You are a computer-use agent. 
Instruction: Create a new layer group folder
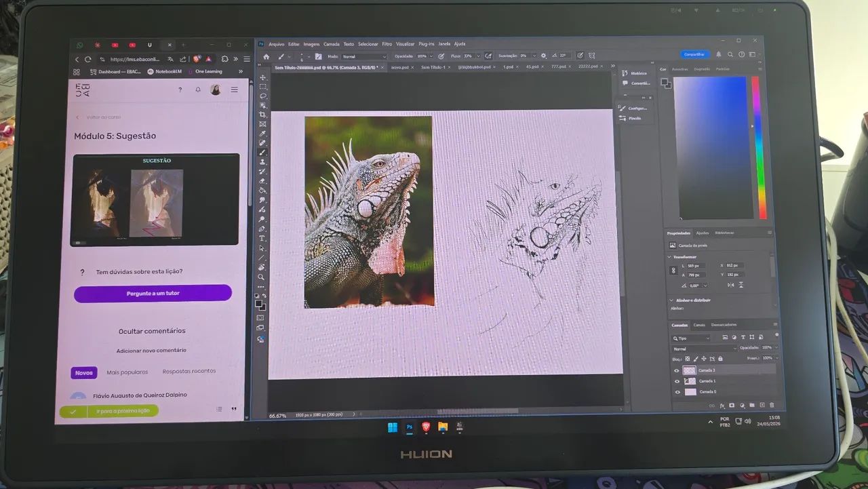pos(752,405)
